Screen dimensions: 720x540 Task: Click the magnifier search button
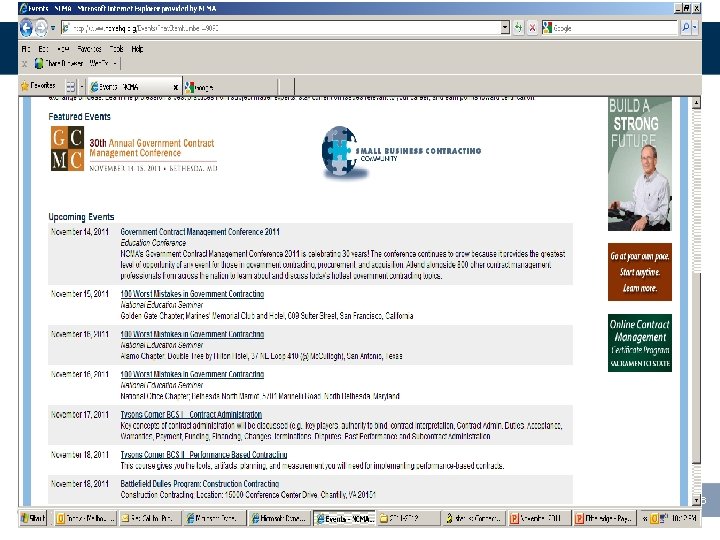(685, 28)
